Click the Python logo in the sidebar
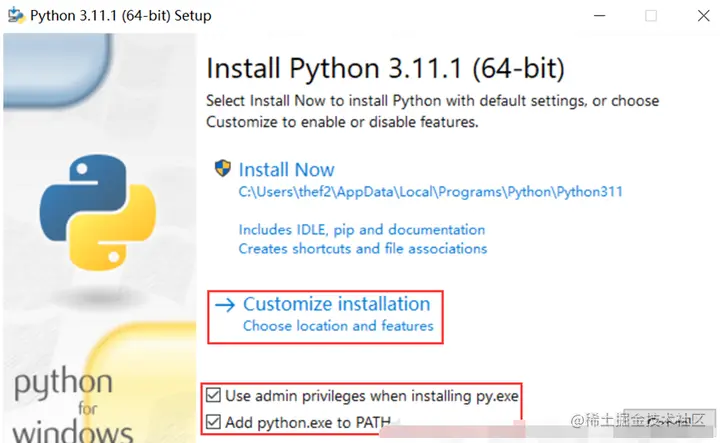The height and width of the screenshot is (443, 720). pyautogui.click(x=98, y=212)
